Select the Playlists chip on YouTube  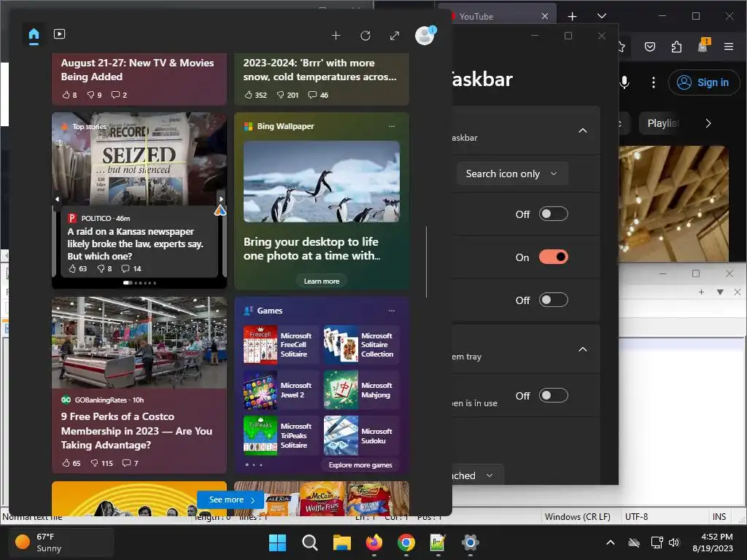pos(661,123)
